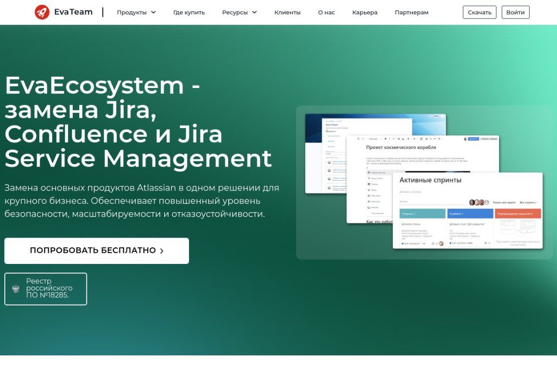Expand the Ресурсы dropdown chevron

click(x=255, y=12)
